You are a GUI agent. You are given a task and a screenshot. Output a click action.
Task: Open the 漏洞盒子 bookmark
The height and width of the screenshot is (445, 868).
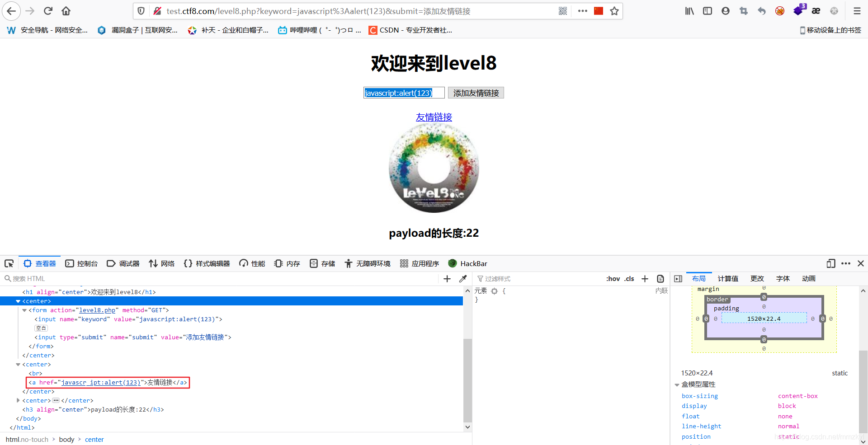coord(138,30)
